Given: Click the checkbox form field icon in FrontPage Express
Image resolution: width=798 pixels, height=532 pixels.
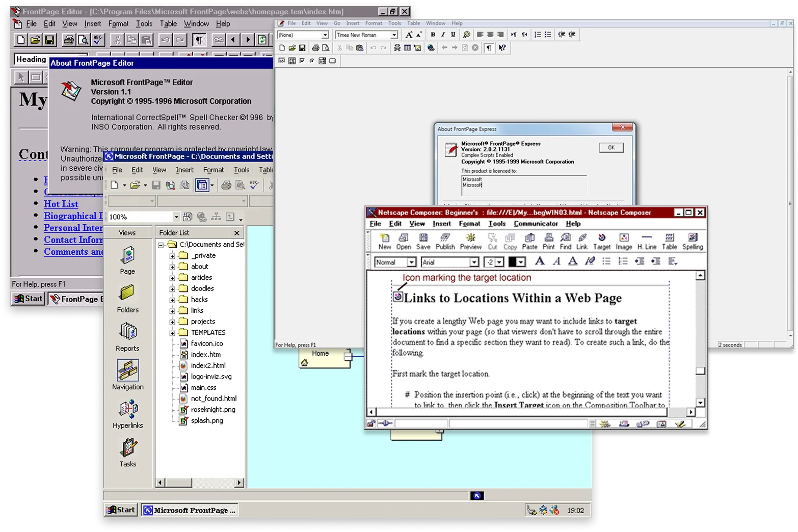Looking at the screenshot, I should [302, 61].
